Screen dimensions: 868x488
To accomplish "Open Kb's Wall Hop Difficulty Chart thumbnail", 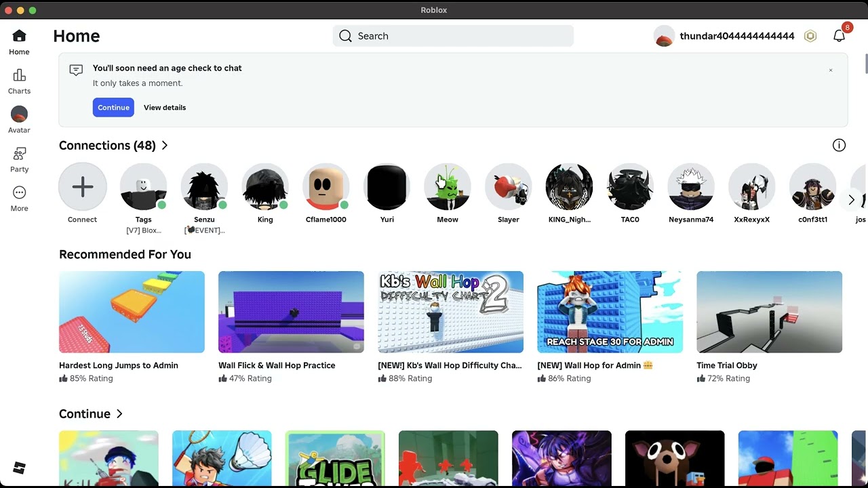I will [x=450, y=312].
